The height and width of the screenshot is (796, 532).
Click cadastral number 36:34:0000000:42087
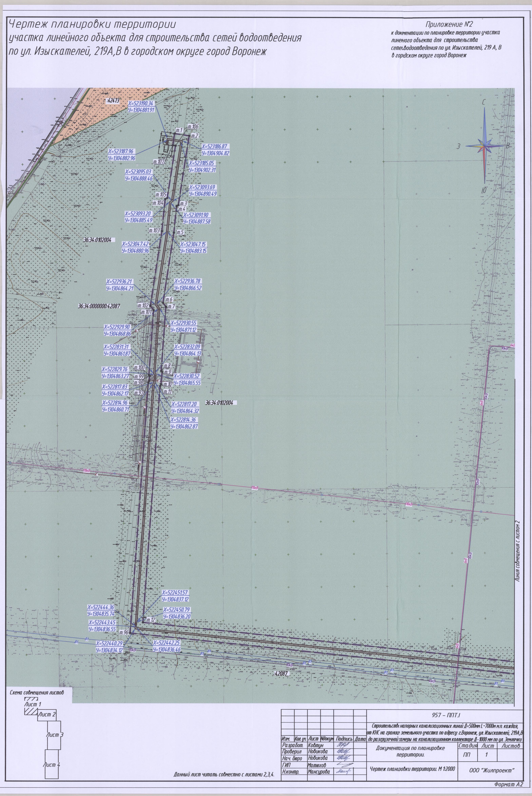click(x=99, y=306)
